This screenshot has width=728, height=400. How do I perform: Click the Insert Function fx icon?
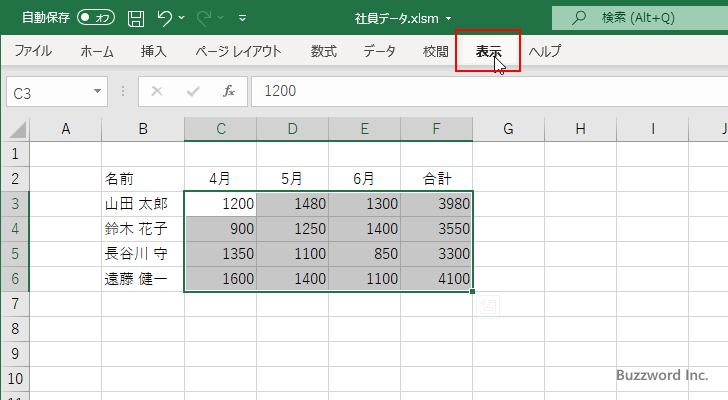pyautogui.click(x=228, y=91)
